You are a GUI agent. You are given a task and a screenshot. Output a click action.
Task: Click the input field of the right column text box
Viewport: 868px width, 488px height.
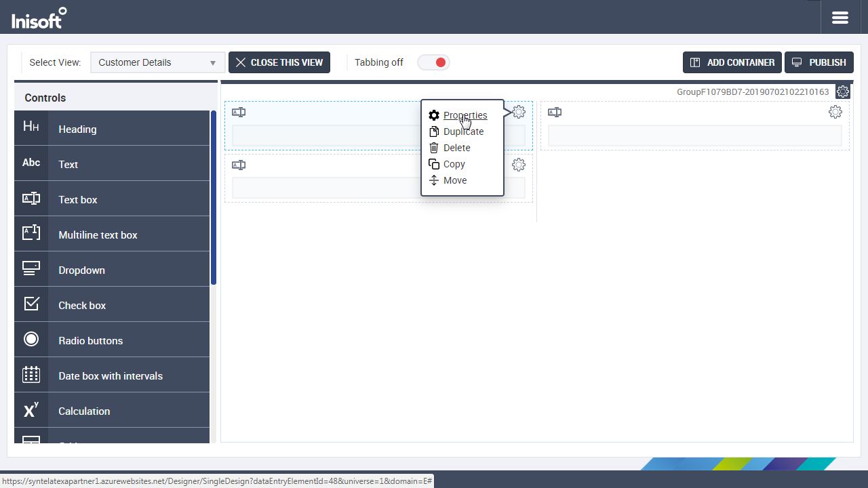(x=694, y=136)
